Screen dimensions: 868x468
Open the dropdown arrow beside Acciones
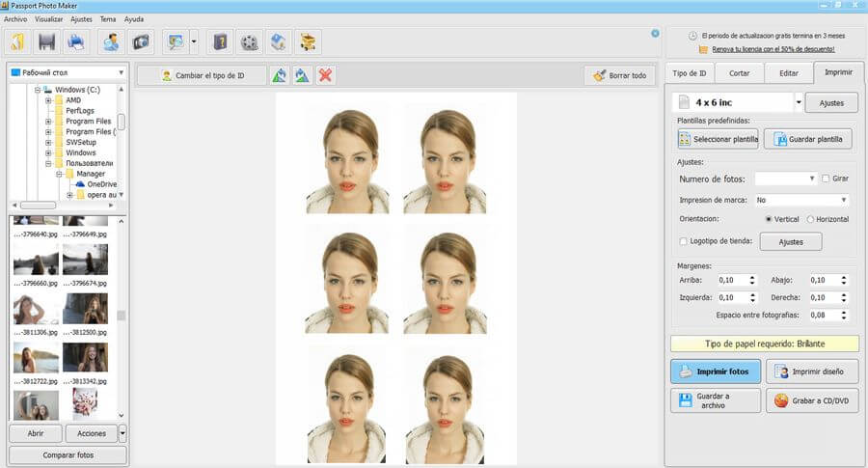pyautogui.click(x=122, y=433)
